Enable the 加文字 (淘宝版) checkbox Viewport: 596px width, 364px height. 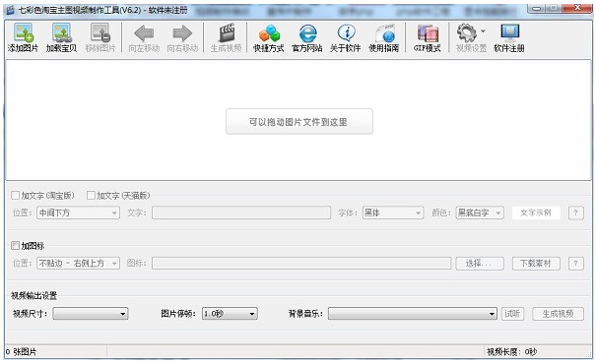[x=15, y=196]
